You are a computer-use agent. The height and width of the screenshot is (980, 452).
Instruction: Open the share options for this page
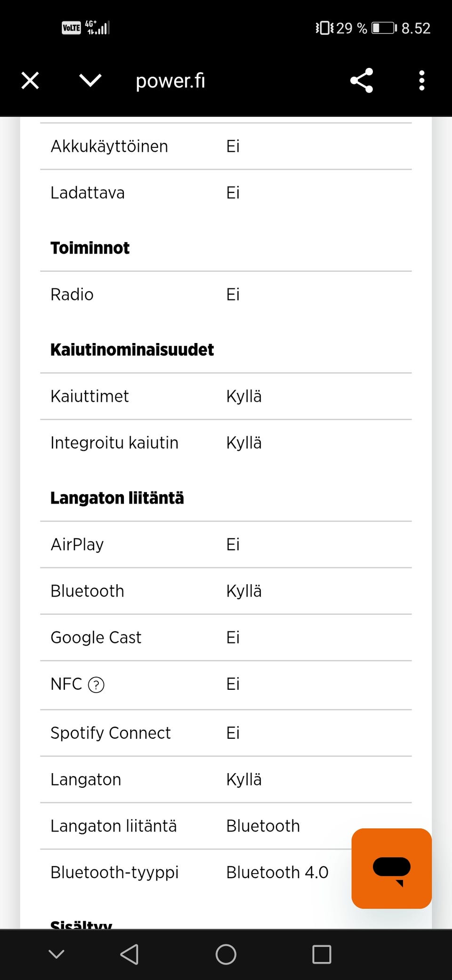pyautogui.click(x=361, y=80)
